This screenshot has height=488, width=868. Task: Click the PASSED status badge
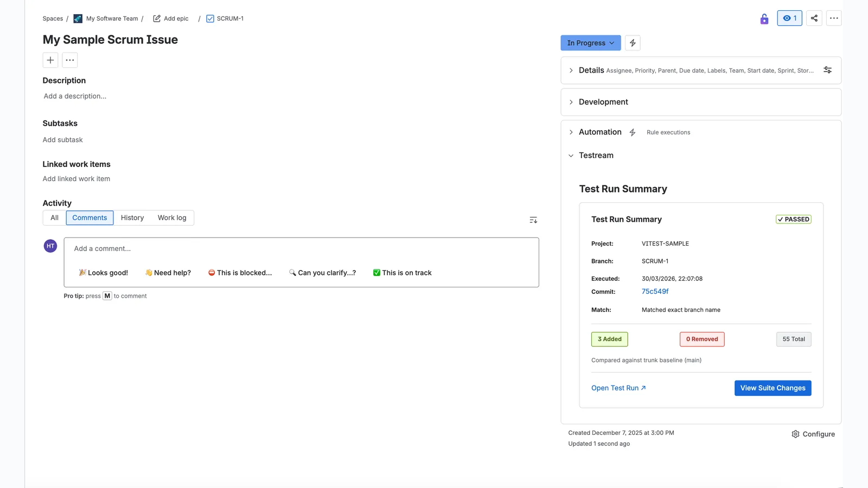tap(794, 220)
